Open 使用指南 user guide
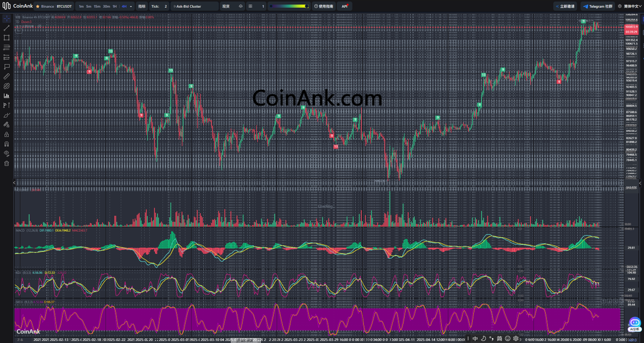 pyautogui.click(x=323, y=6)
